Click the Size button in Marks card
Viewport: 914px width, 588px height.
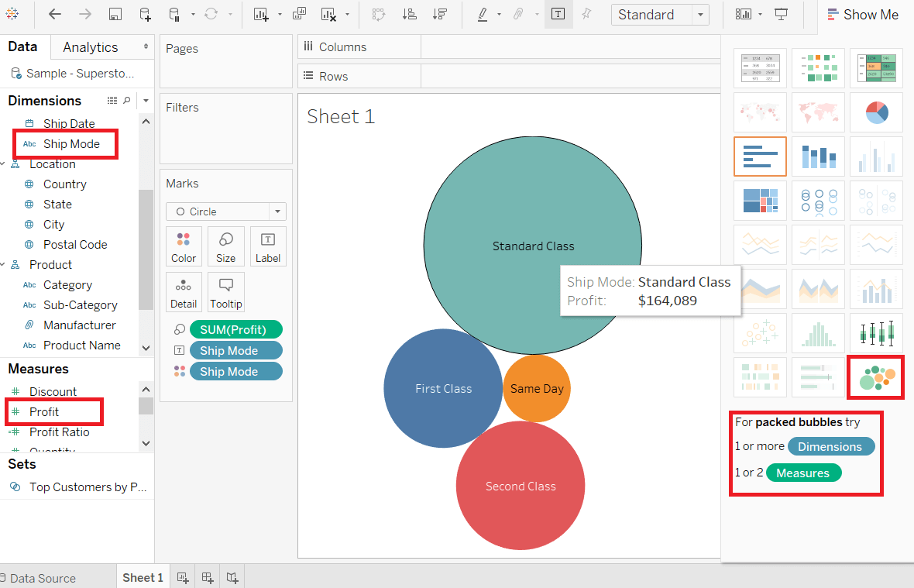point(225,246)
